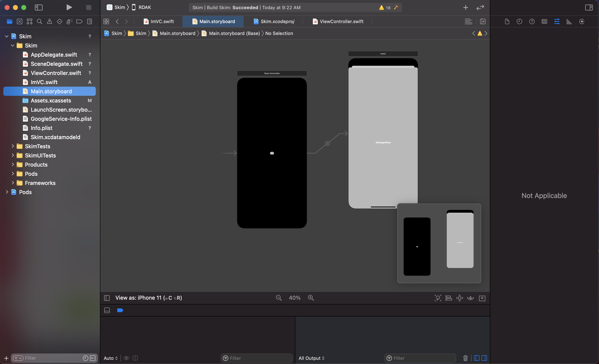The image size is (599, 364).
Task: Click the Run build play button
Action: (x=69, y=7)
